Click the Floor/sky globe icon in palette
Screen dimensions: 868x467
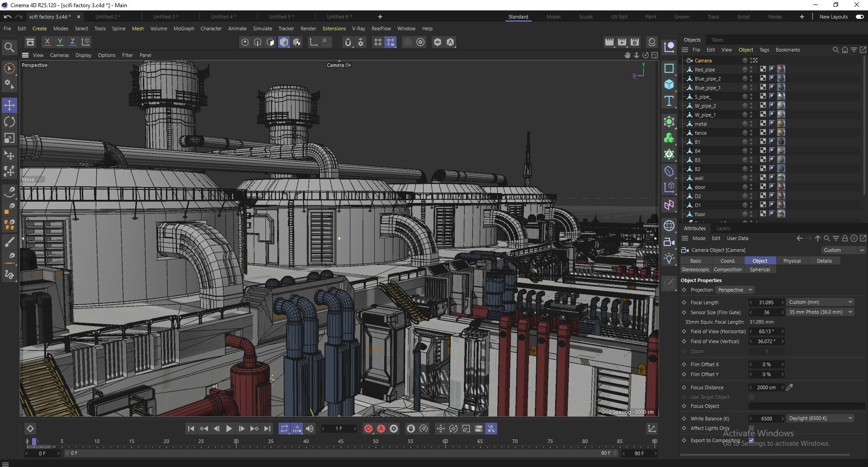(x=669, y=226)
